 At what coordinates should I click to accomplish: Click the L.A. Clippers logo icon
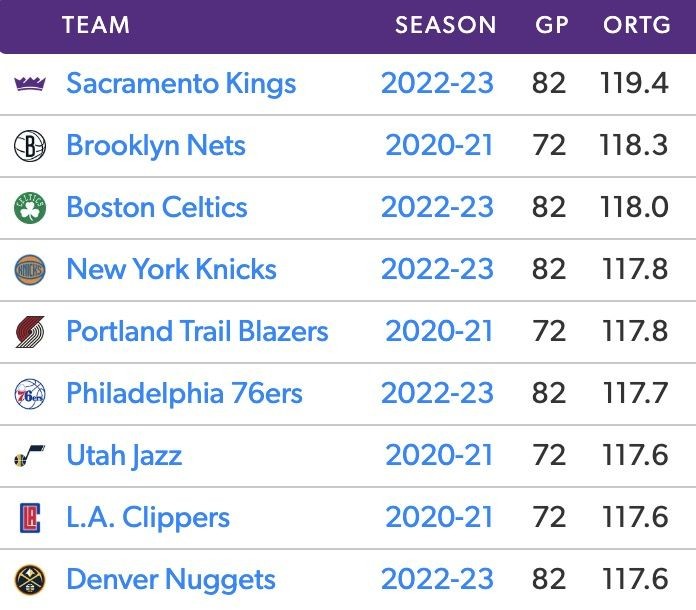[30, 518]
